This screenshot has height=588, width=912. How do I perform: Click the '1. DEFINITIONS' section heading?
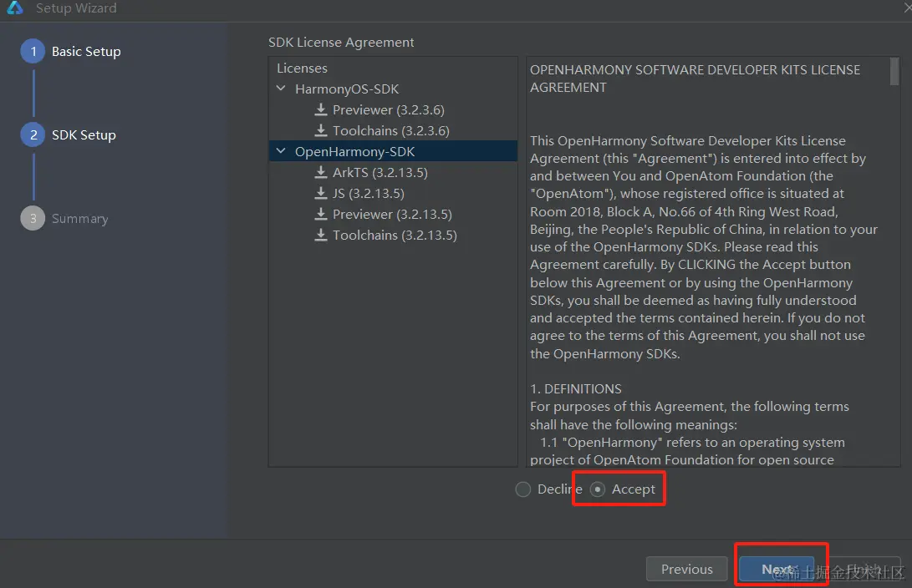(576, 388)
